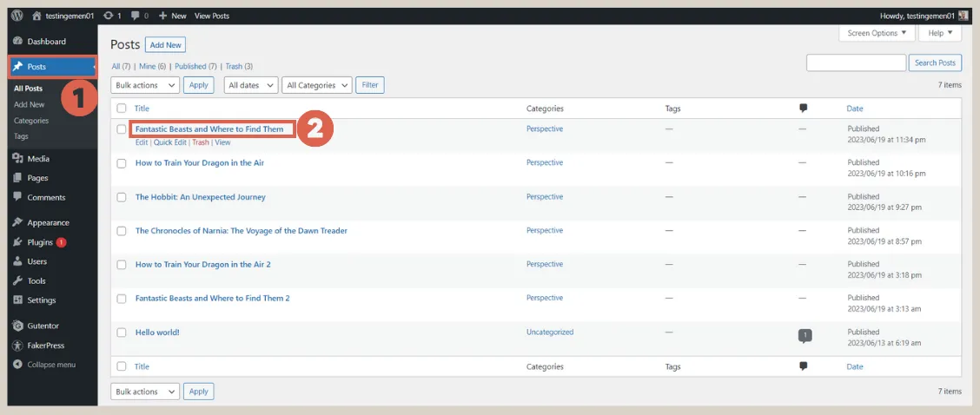980x415 pixels.
Task: Click Perspective category of The Hobbit row
Action: coord(545,197)
